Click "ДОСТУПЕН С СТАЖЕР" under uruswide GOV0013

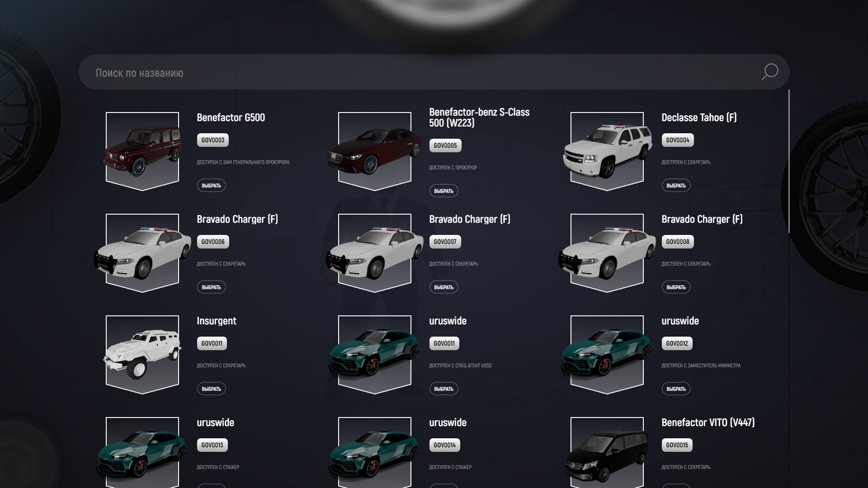[x=218, y=467]
